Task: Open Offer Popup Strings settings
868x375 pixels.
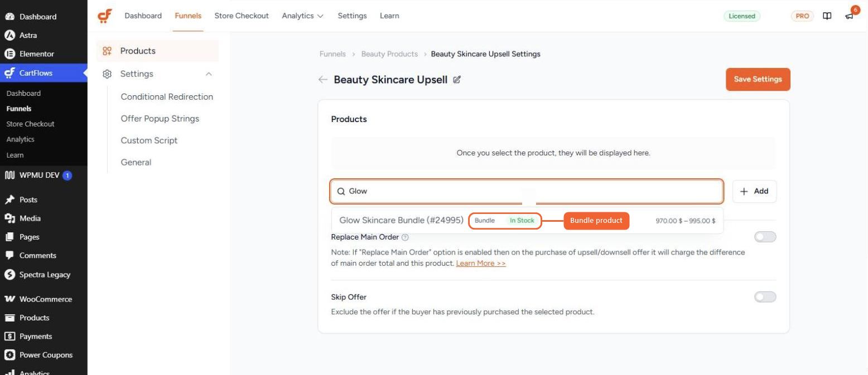Action: coord(160,119)
